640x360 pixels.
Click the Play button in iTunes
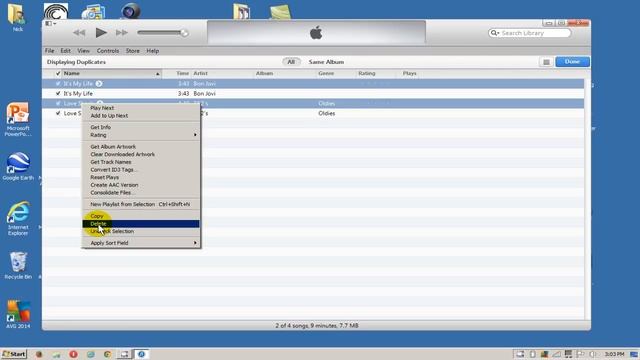(101, 33)
